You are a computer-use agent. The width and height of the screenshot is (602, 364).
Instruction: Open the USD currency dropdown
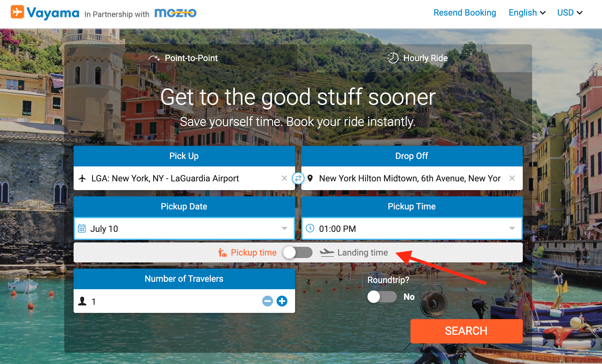pos(570,13)
